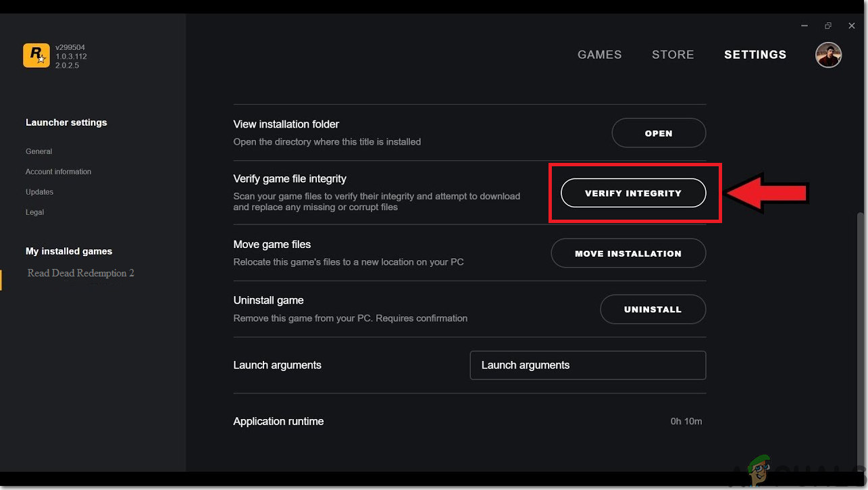868x490 pixels.
Task: Go to Account information settings
Action: (x=58, y=172)
